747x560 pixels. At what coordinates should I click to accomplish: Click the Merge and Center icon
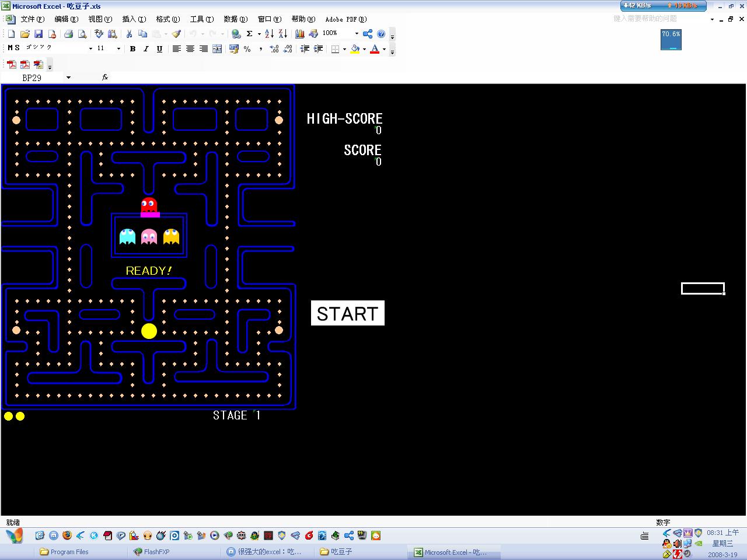click(x=217, y=49)
